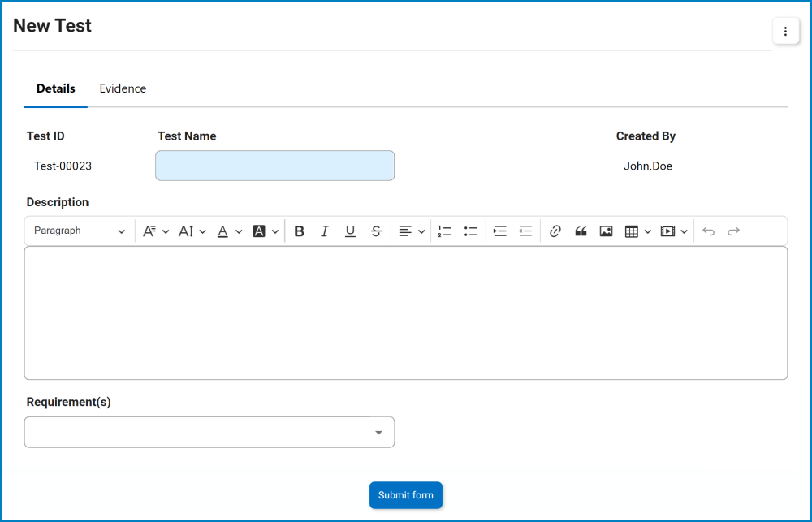Decrease paragraph indent
This screenshot has width=812, height=522.
[525, 231]
